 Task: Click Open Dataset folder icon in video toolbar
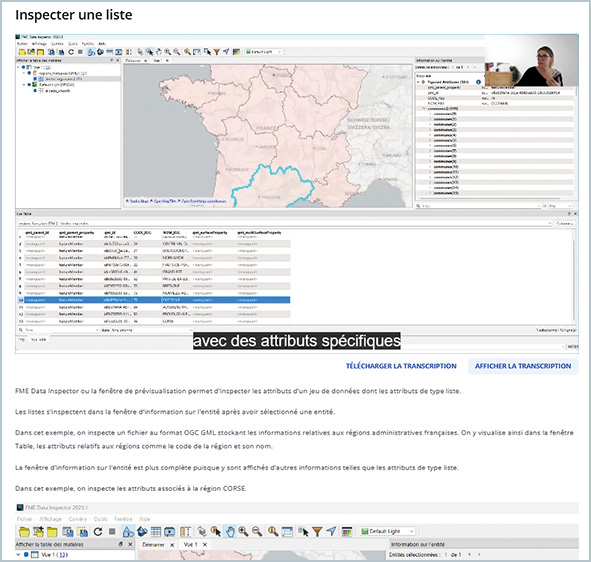(x=22, y=52)
